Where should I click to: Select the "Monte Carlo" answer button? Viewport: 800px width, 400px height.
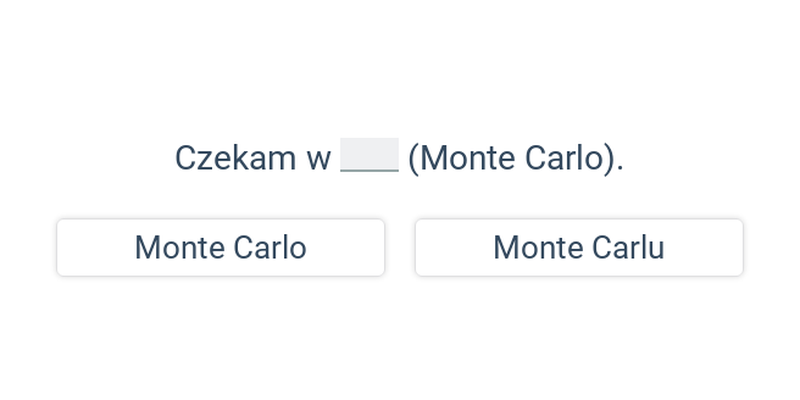pyautogui.click(x=220, y=247)
